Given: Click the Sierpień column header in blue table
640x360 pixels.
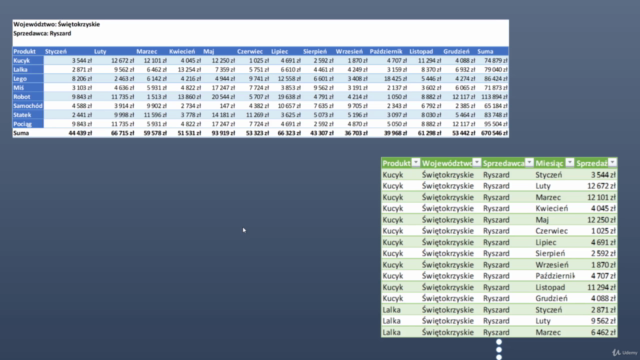Looking at the screenshot, I should [x=315, y=51].
